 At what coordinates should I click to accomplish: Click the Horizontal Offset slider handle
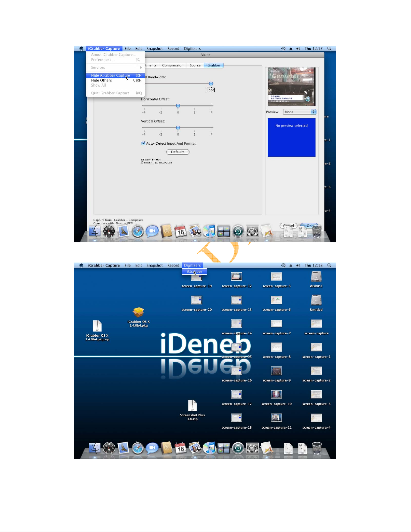coord(178,106)
